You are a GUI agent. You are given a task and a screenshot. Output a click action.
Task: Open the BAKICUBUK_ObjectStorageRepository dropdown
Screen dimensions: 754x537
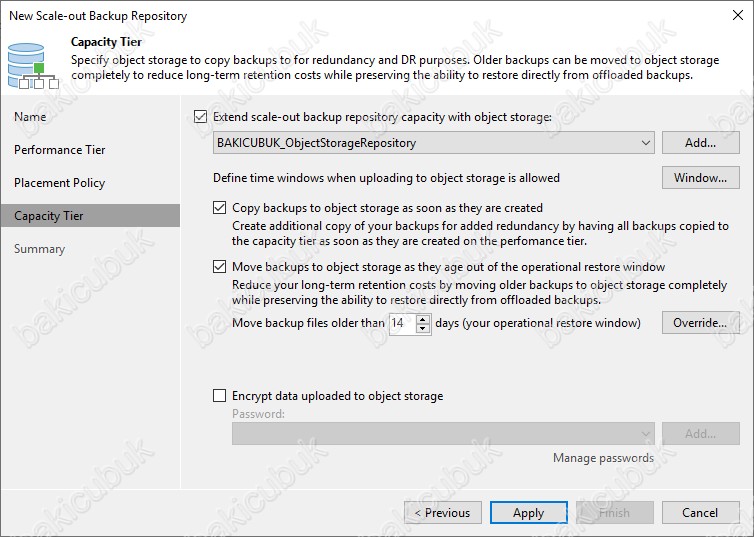coord(433,143)
